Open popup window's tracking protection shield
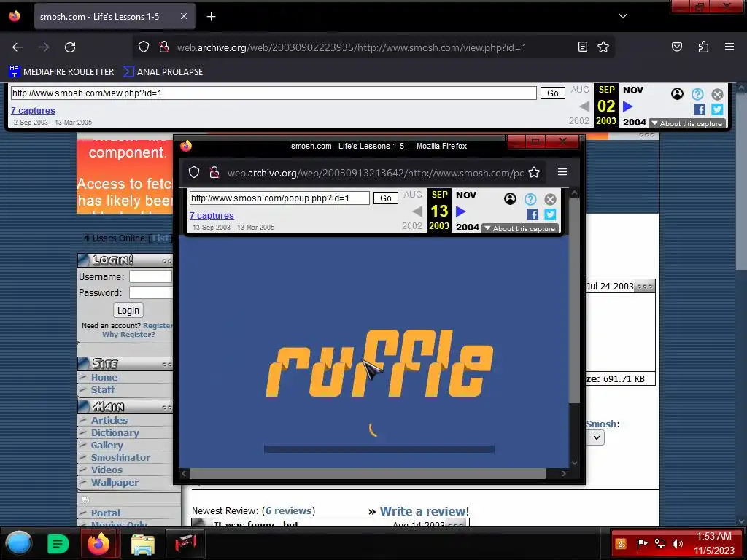This screenshot has height=560, width=747. [x=194, y=172]
